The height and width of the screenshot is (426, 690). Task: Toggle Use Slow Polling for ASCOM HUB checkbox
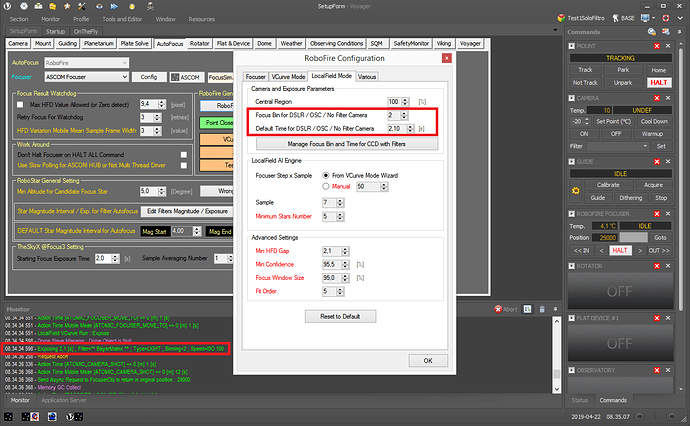(x=184, y=165)
